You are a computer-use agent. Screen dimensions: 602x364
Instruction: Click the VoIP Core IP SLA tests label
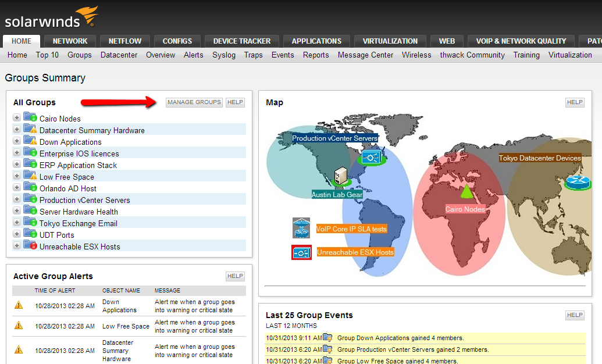tap(351, 229)
